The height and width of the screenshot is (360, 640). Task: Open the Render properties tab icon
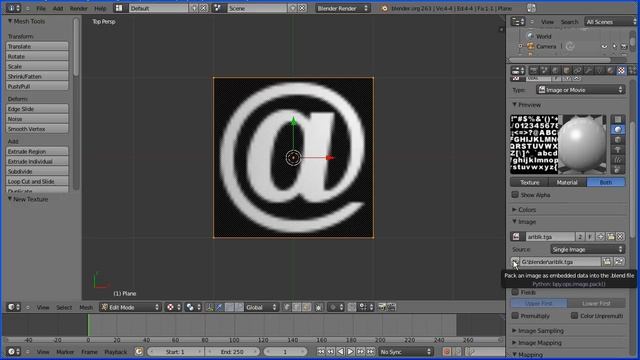[533, 71]
